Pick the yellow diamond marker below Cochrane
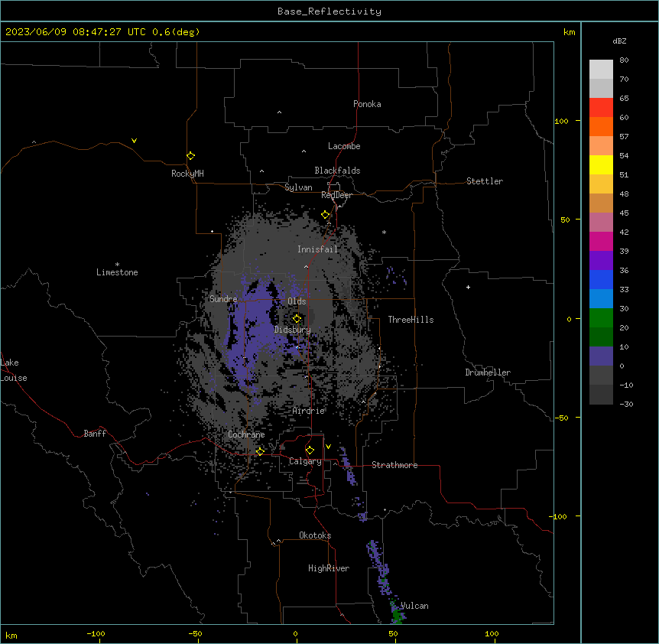The height and width of the screenshot is (644, 659). click(260, 451)
